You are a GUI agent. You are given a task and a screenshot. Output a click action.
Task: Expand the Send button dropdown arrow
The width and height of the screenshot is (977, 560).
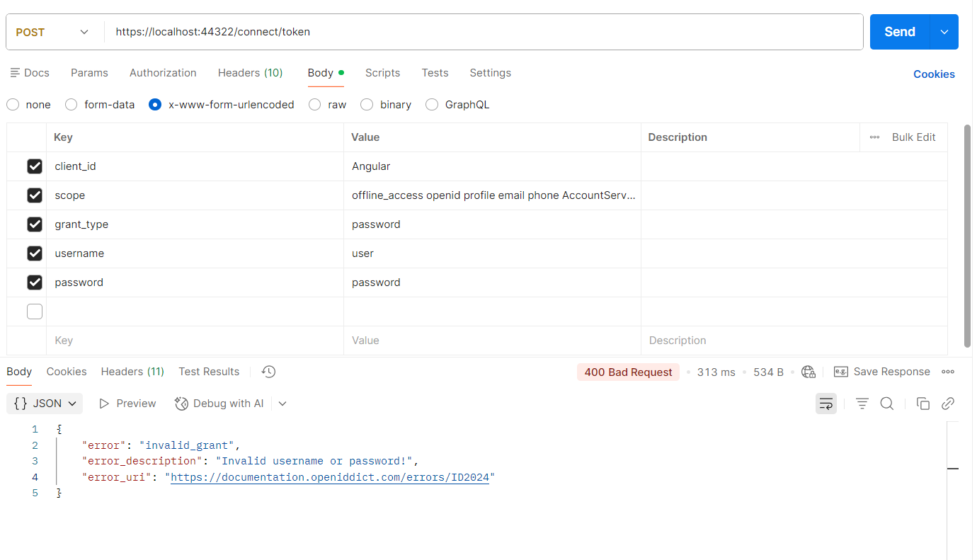click(944, 32)
